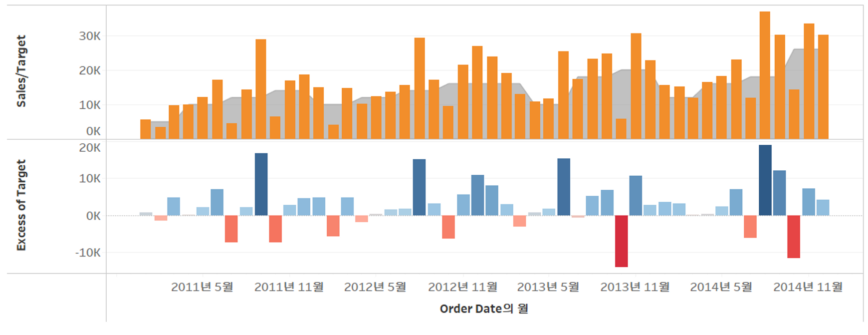
Task: Select the '2014년 11월' date label
Action: [x=808, y=287]
